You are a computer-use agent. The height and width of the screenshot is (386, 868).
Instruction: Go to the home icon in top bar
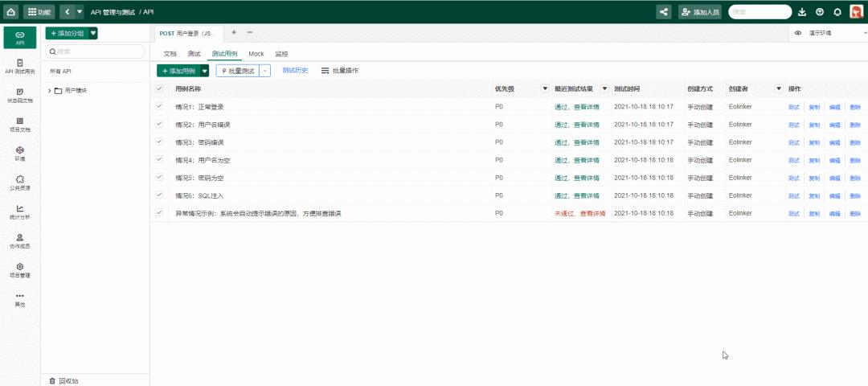[x=11, y=11]
